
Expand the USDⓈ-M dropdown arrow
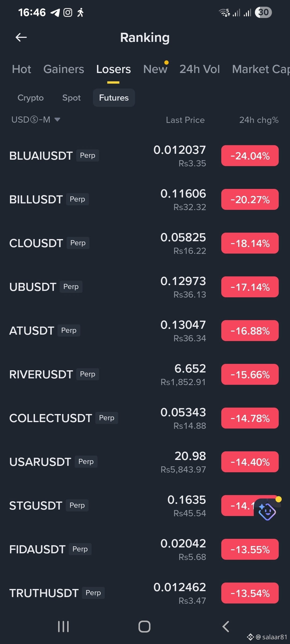57,119
